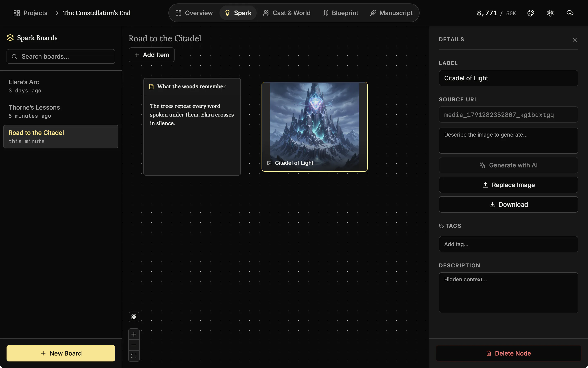Delete the selected node
588x368 pixels.
point(508,353)
